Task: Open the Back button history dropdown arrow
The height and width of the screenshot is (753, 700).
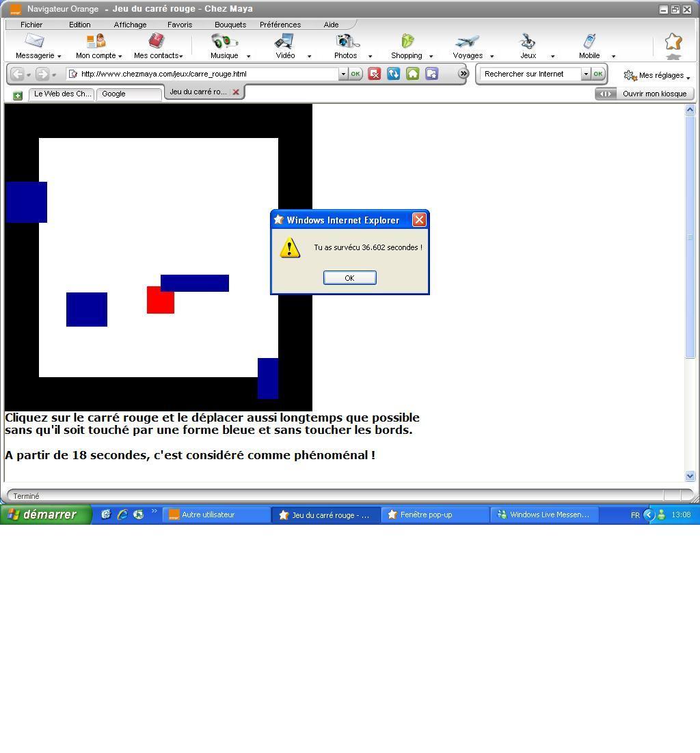Action: point(29,75)
